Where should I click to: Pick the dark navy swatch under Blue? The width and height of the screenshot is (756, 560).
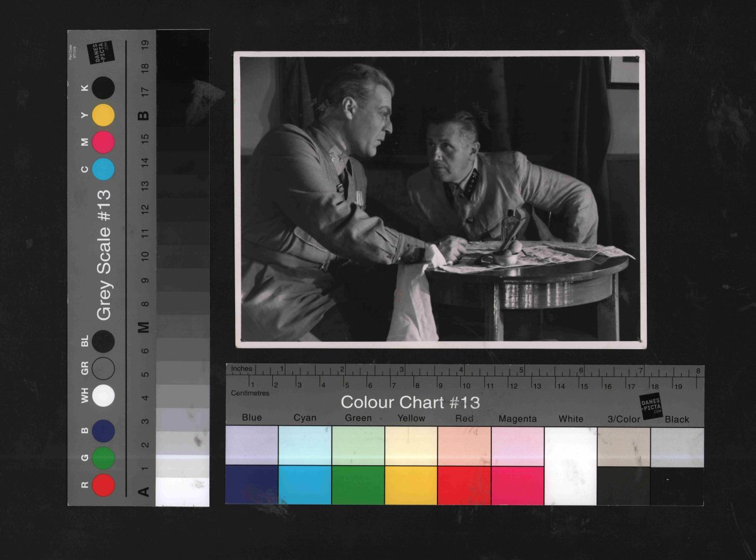pos(252,485)
